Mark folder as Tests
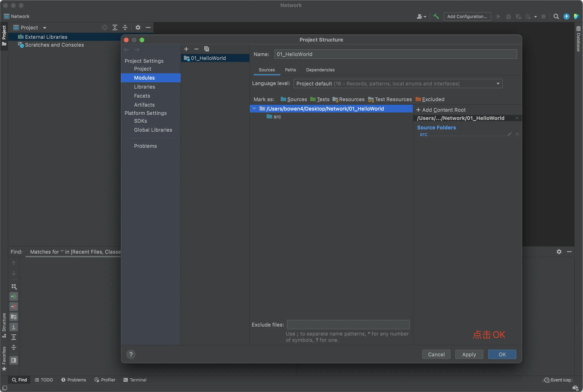This screenshot has height=392, width=583. coord(320,100)
